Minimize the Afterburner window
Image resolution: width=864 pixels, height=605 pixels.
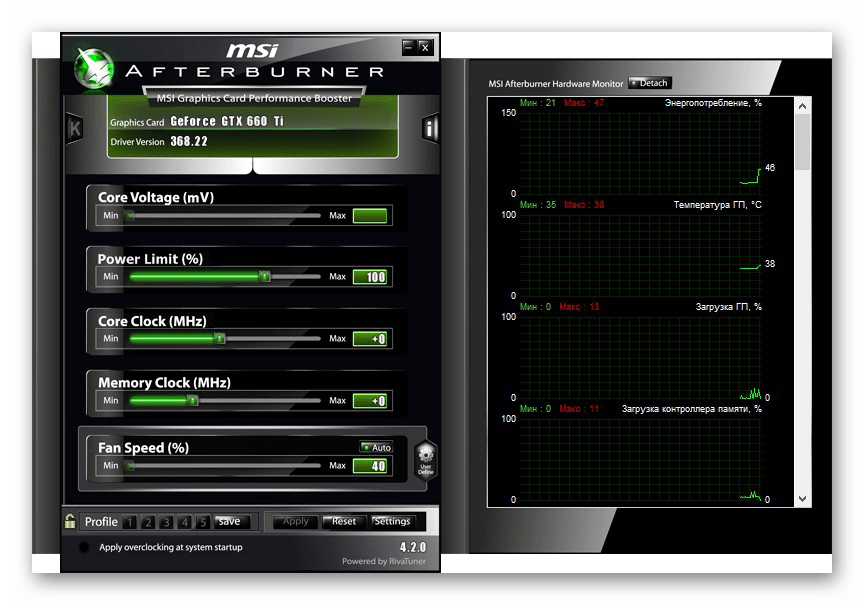click(x=408, y=47)
